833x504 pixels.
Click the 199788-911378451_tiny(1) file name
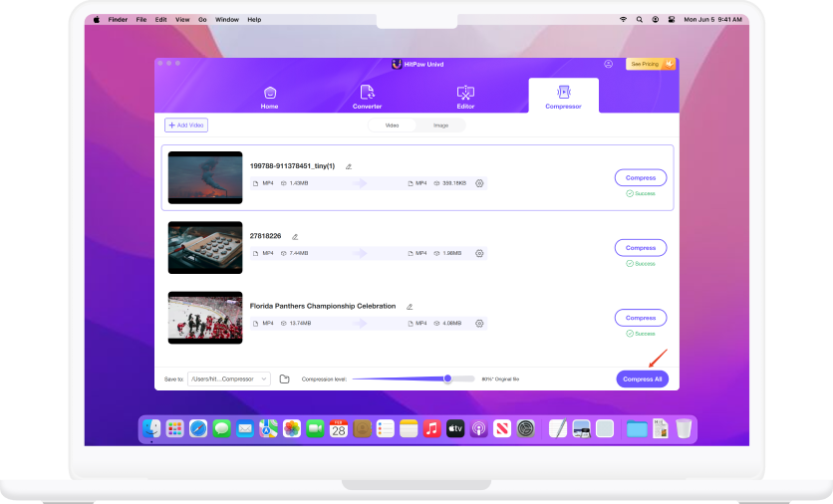(292, 166)
